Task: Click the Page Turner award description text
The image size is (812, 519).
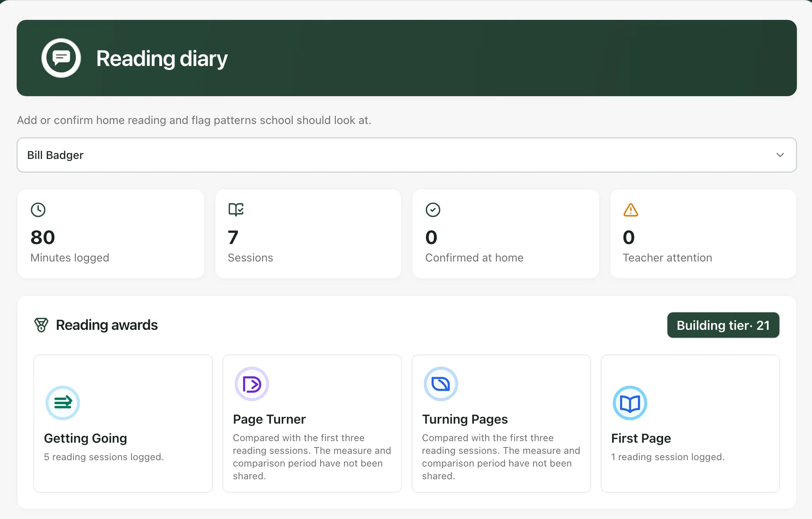Action: pyautogui.click(x=312, y=457)
